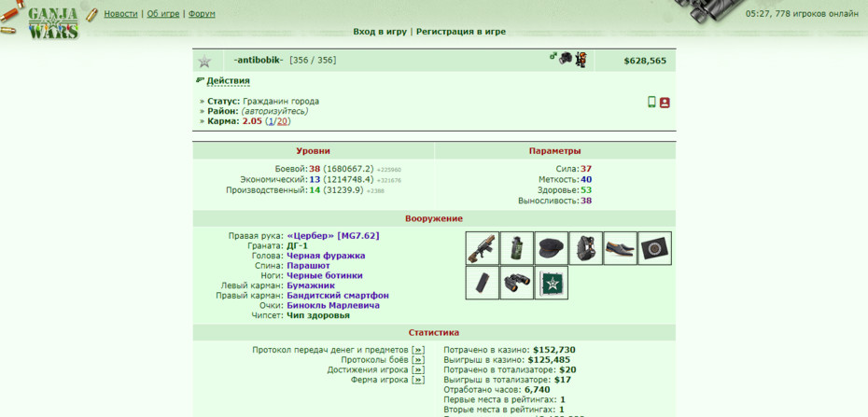Go to the Форум menu item
868x417 pixels.
click(x=202, y=14)
